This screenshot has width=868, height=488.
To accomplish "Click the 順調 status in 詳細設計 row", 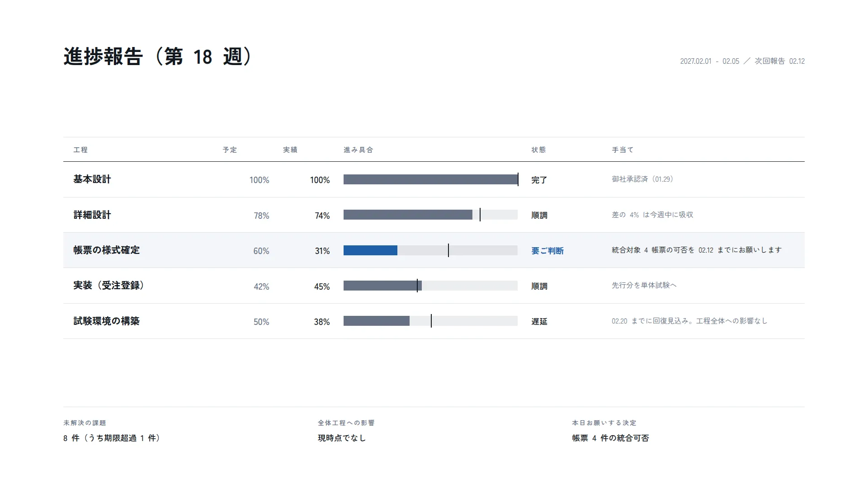I will pyautogui.click(x=539, y=216).
